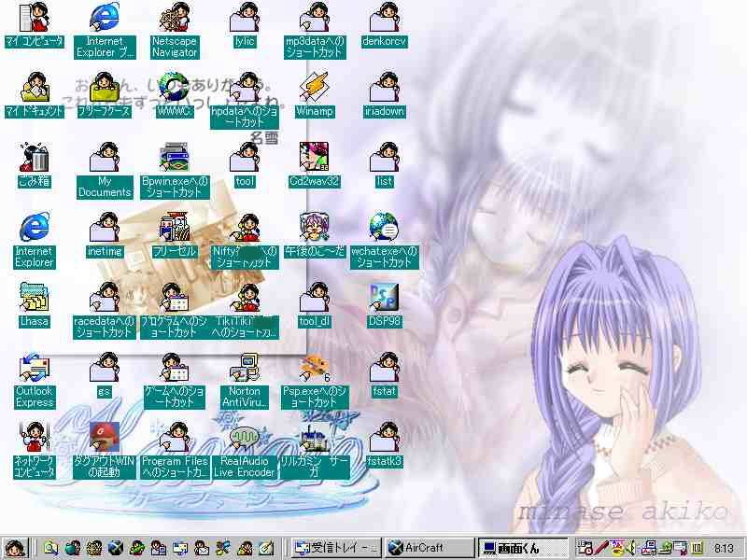Open the Lhasa archiver icon

coord(35,299)
